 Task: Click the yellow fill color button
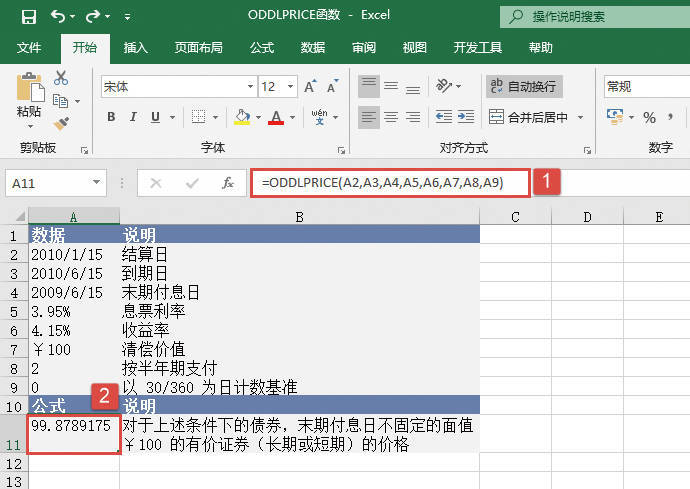[x=241, y=117]
